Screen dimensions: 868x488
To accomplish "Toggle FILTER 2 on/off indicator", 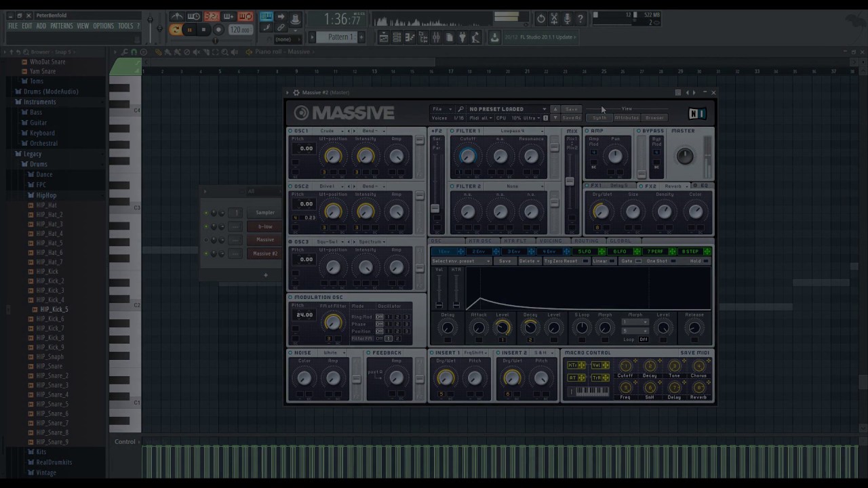I will (452, 186).
